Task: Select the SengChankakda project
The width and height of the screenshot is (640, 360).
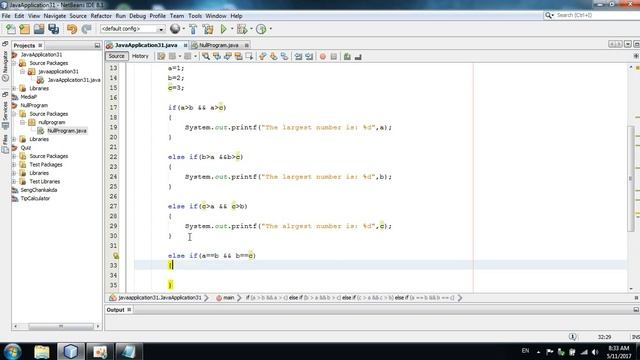Action: [39, 190]
